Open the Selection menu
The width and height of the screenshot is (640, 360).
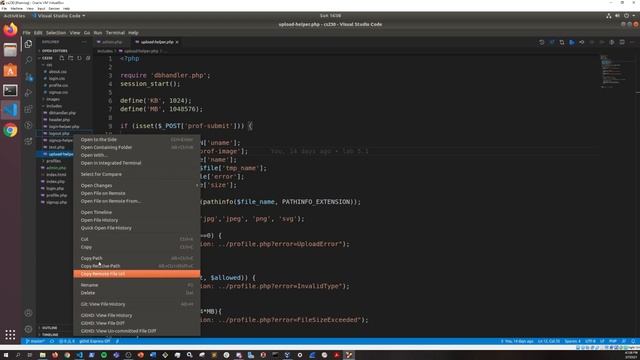56,33
